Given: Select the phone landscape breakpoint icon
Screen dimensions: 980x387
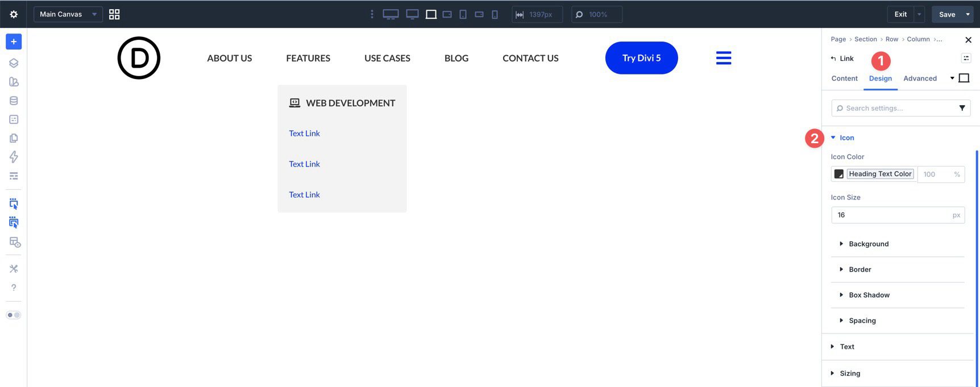Looking at the screenshot, I should pos(479,14).
